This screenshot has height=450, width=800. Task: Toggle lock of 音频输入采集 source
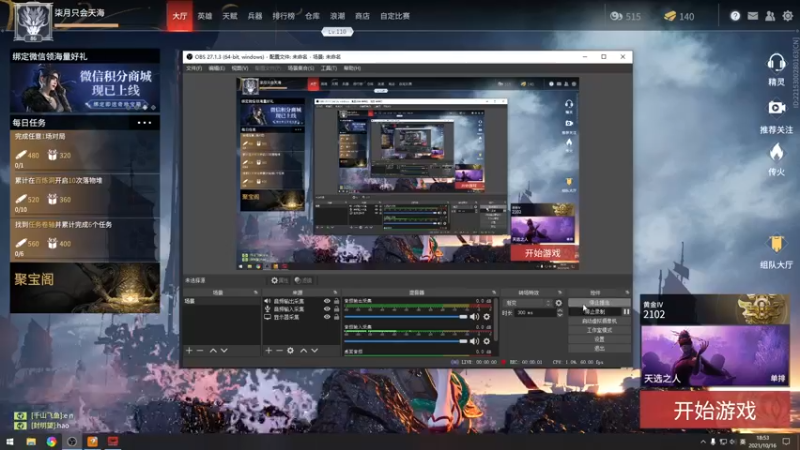[x=336, y=309]
